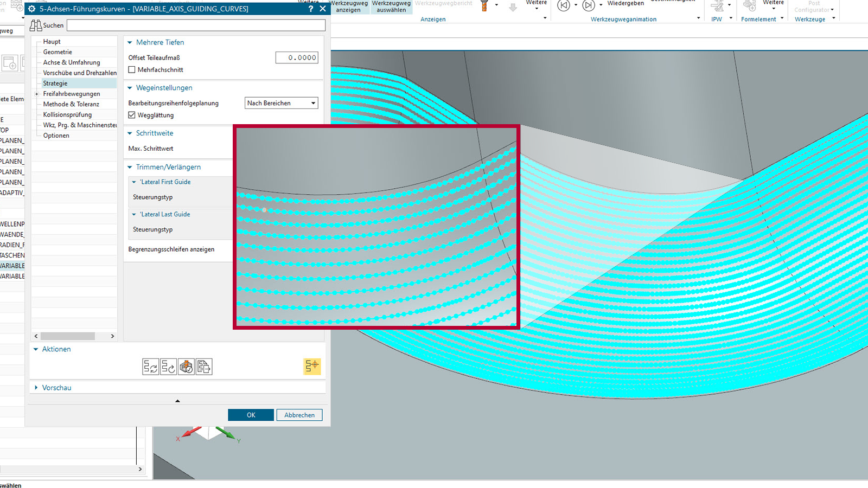Confirm the dialog with OK
The image size is (868, 488).
coord(251,415)
